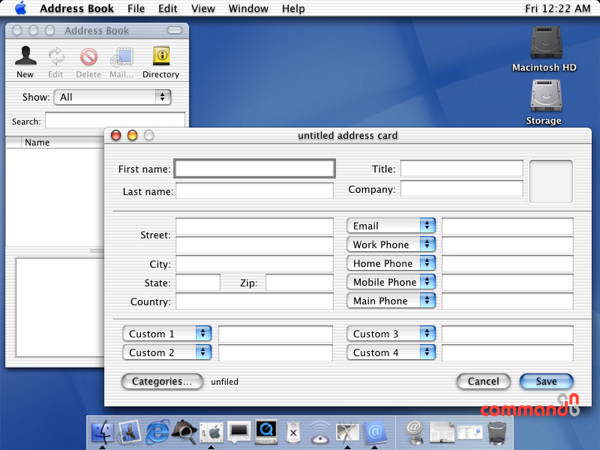Viewport: 600px width, 450px height.
Task: Click Cancel on the address card
Action: (484, 382)
